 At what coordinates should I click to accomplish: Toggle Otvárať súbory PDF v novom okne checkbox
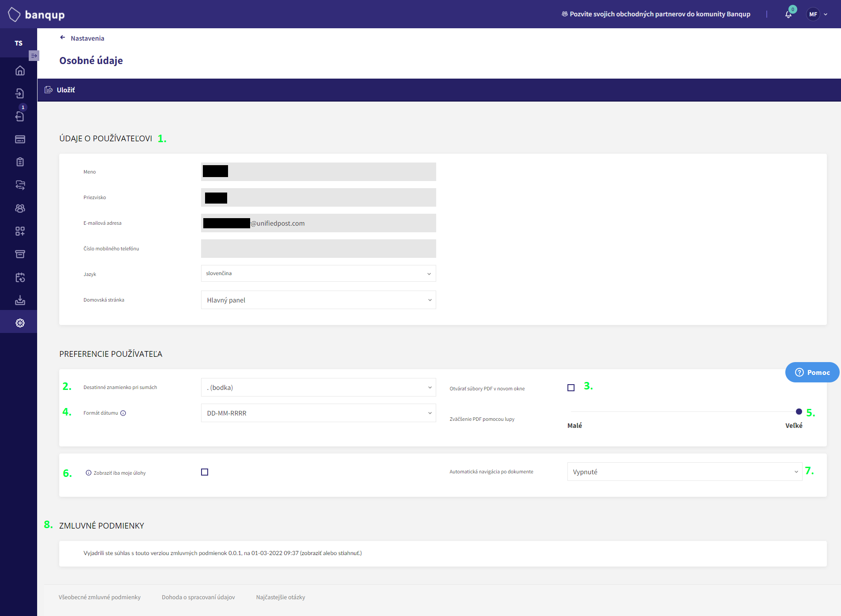coord(571,388)
